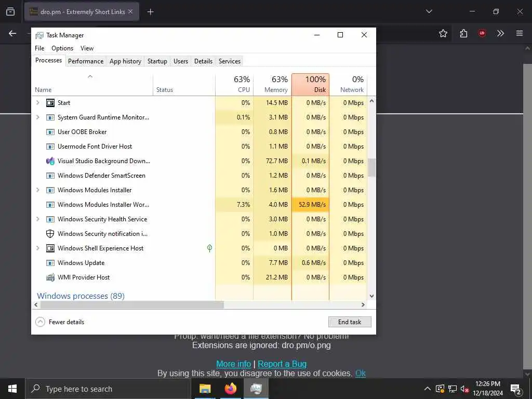532x399 pixels.
Task: Click the Status column header
Action: click(x=184, y=84)
